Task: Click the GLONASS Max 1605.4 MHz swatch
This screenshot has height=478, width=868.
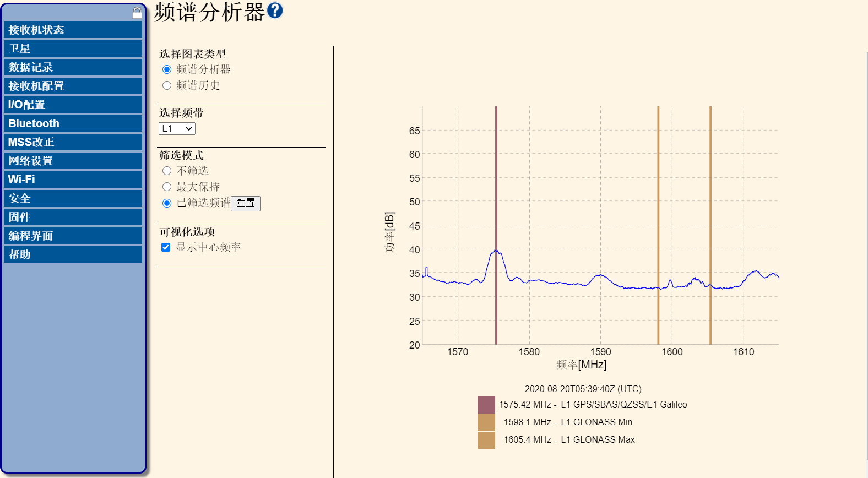Action: click(x=486, y=440)
